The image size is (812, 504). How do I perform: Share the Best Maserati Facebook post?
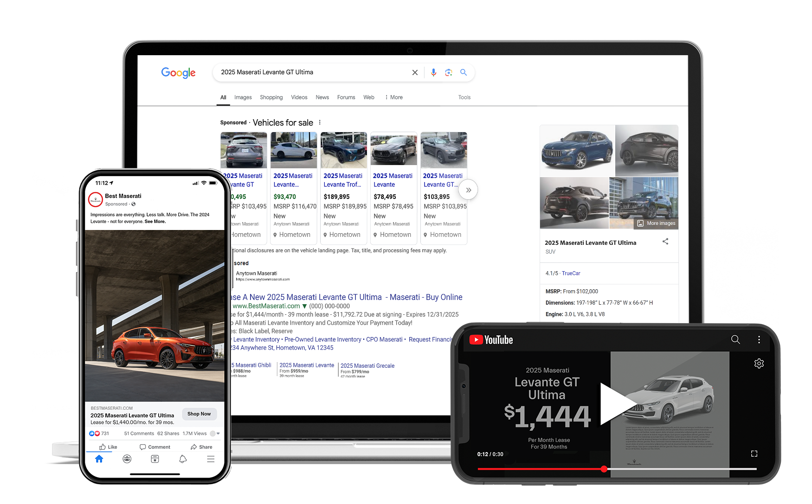click(201, 447)
